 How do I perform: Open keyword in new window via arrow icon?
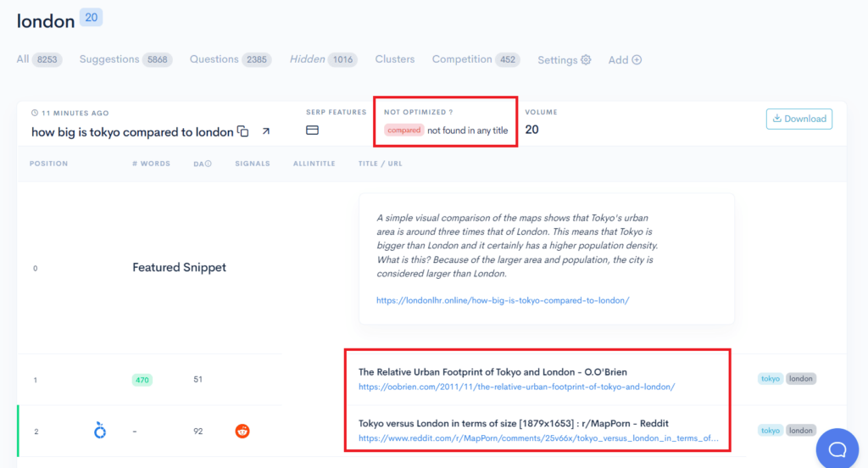tap(265, 131)
